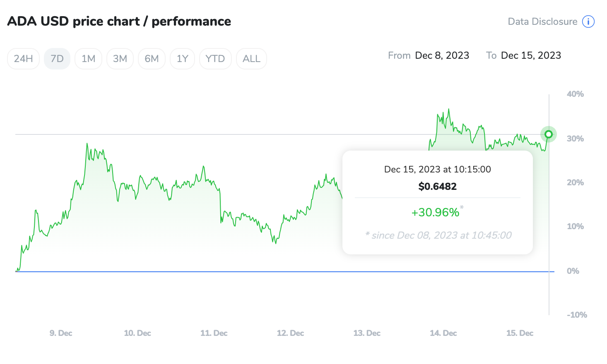The width and height of the screenshot is (607, 364).
Task: Click the green endpoint marker on the chart
Action: click(549, 134)
